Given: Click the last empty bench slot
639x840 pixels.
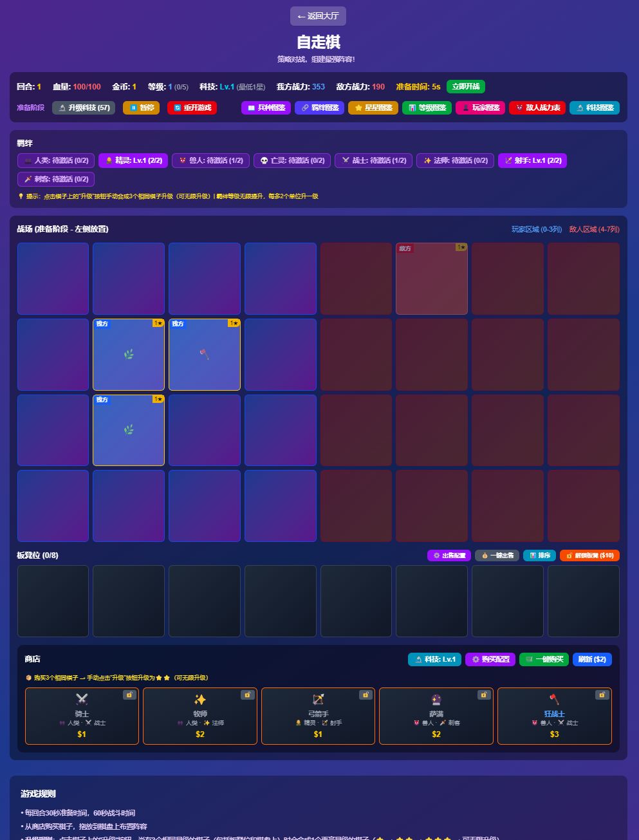Looking at the screenshot, I should click(x=584, y=601).
